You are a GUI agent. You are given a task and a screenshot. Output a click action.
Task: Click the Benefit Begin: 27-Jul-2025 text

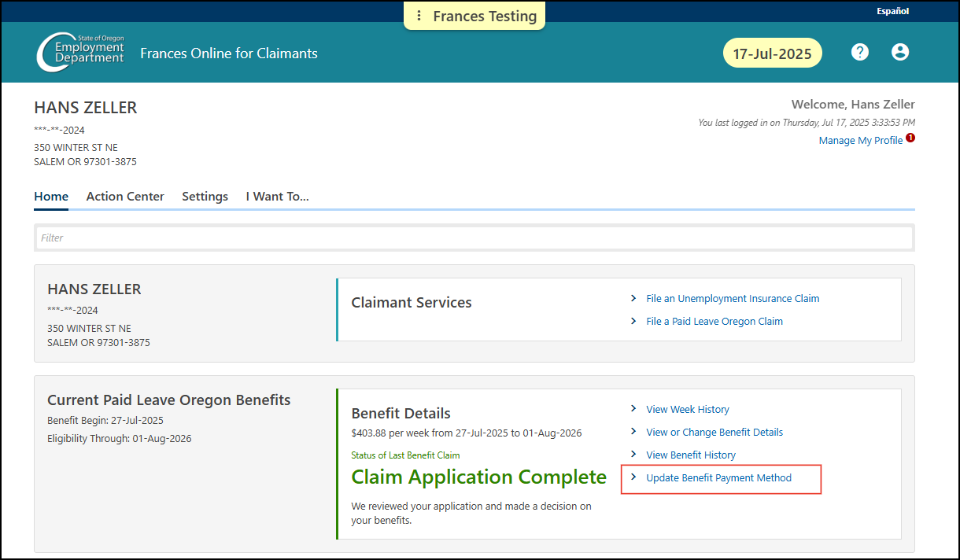pos(105,421)
